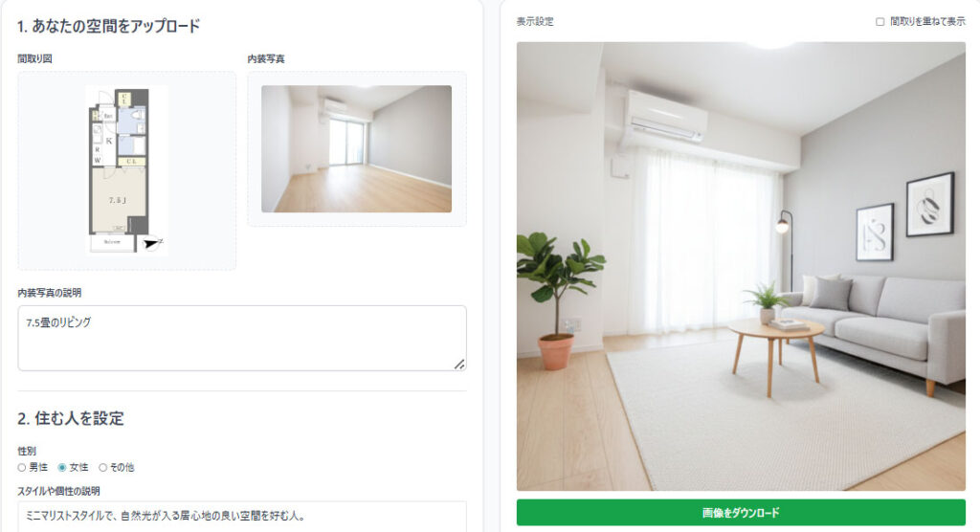Viewport: 980px width, 532px height.
Task: Click the 表示設定 label above the preview
Action: pos(535,21)
